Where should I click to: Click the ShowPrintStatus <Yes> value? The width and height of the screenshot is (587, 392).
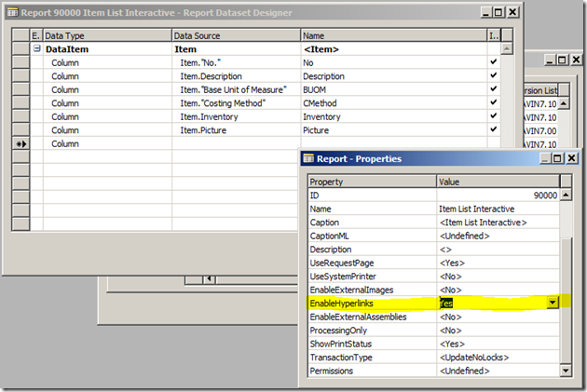coord(498,344)
